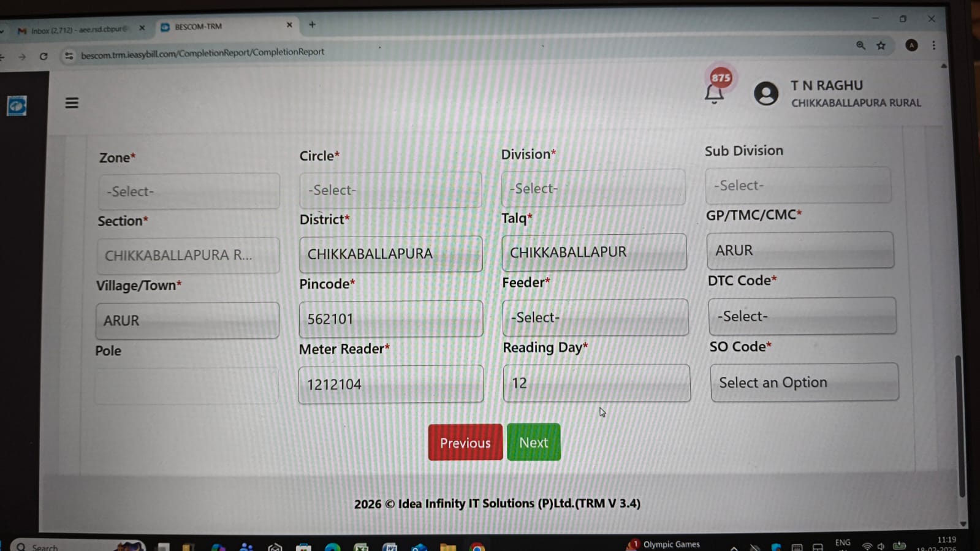
Task: Open the page zoom indicator in address bar
Action: (x=861, y=45)
